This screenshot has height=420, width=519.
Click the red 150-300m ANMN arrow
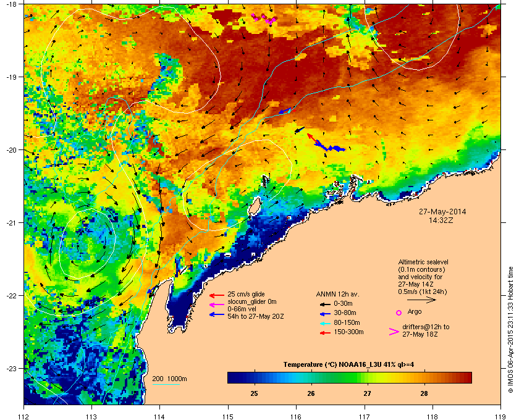tap(325, 333)
